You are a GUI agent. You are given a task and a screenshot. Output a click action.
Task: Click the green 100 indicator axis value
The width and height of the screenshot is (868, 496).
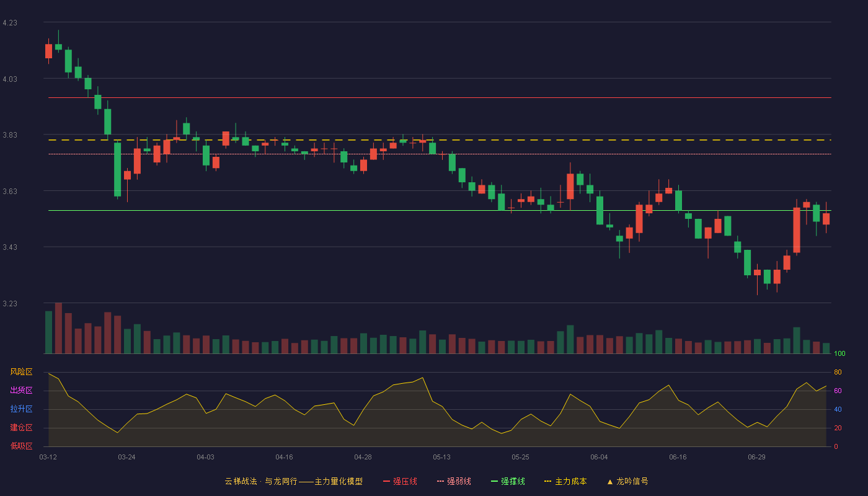pos(839,353)
